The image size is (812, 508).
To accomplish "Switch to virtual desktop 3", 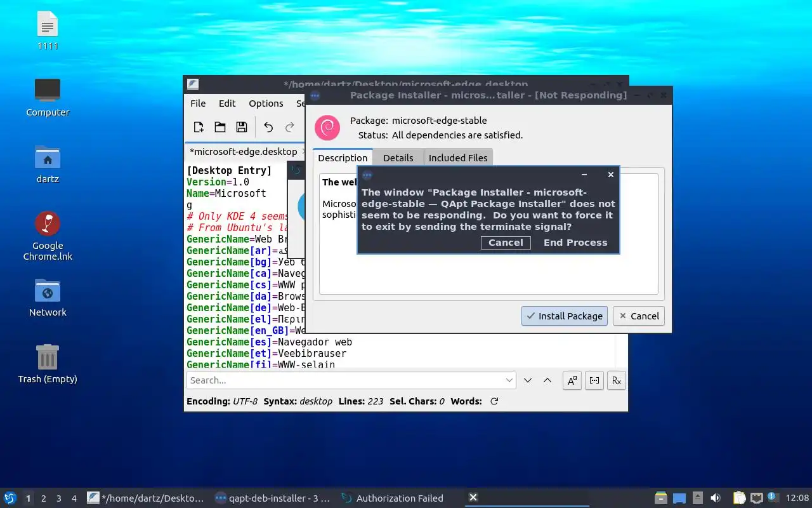I will (59, 498).
